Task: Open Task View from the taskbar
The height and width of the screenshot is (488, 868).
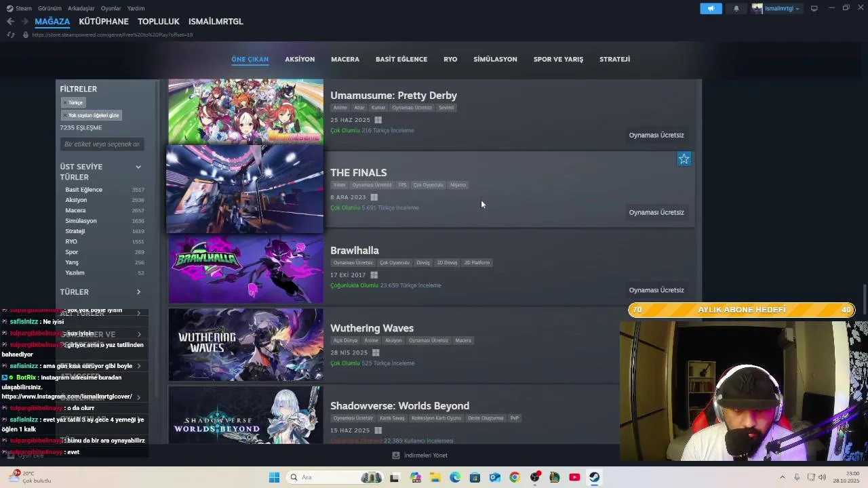Action: pyautogui.click(x=395, y=477)
